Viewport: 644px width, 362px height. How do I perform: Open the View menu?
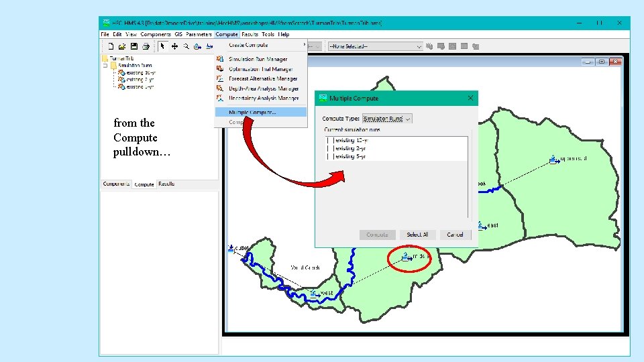click(x=131, y=34)
